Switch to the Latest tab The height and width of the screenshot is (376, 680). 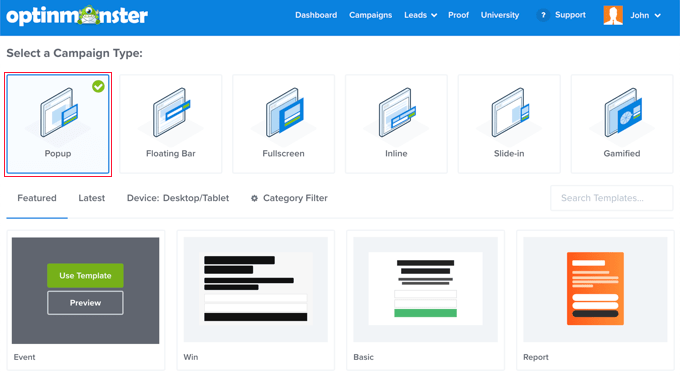(x=92, y=198)
